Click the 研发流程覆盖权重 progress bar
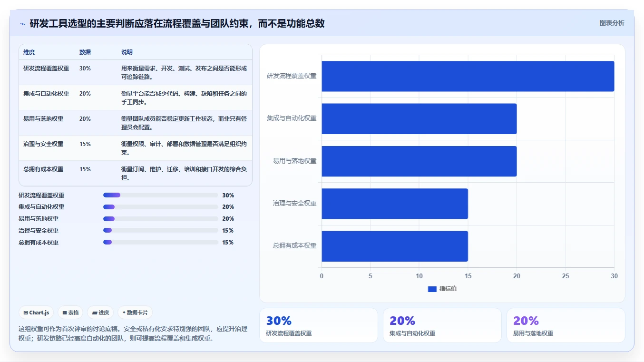This screenshot has width=644, height=362. 160,195
